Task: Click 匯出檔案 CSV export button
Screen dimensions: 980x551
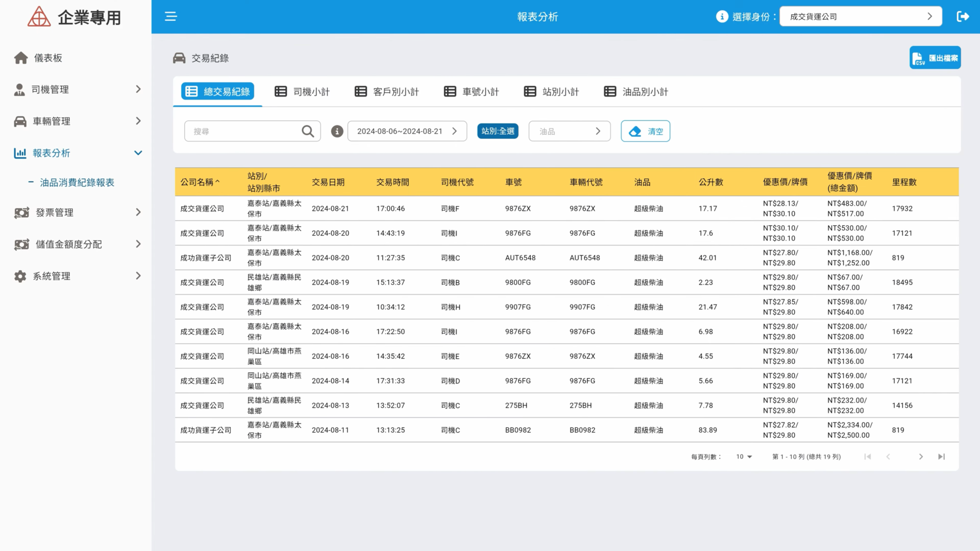Action: pyautogui.click(x=935, y=58)
